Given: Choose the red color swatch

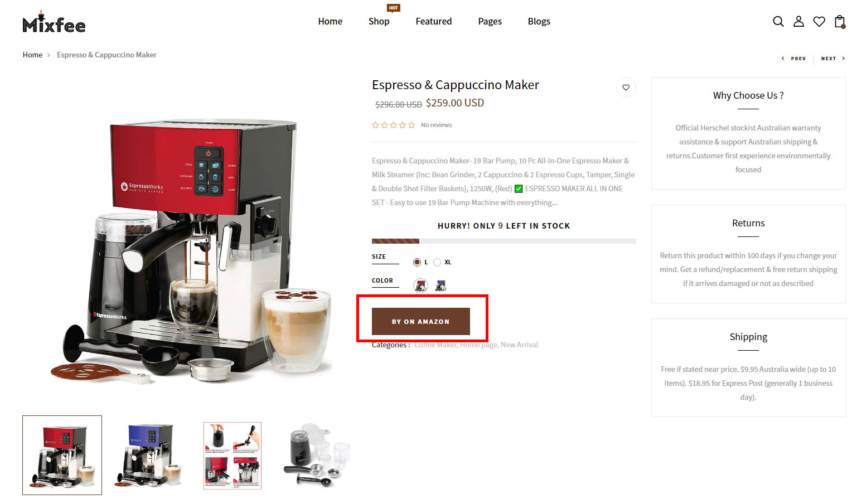Looking at the screenshot, I should 421,285.
